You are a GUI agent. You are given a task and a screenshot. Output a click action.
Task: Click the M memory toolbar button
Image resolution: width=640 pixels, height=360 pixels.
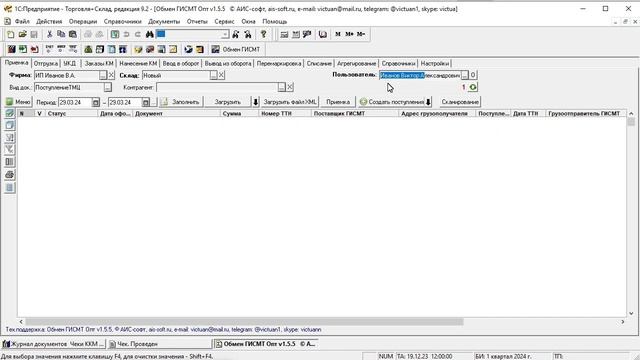[x=338, y=34]
